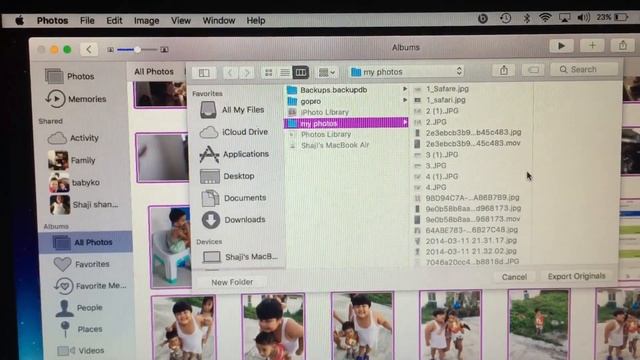Screen dimensions: 640x360
Task: Select Applications in Favorites
Action: [234, 154]
